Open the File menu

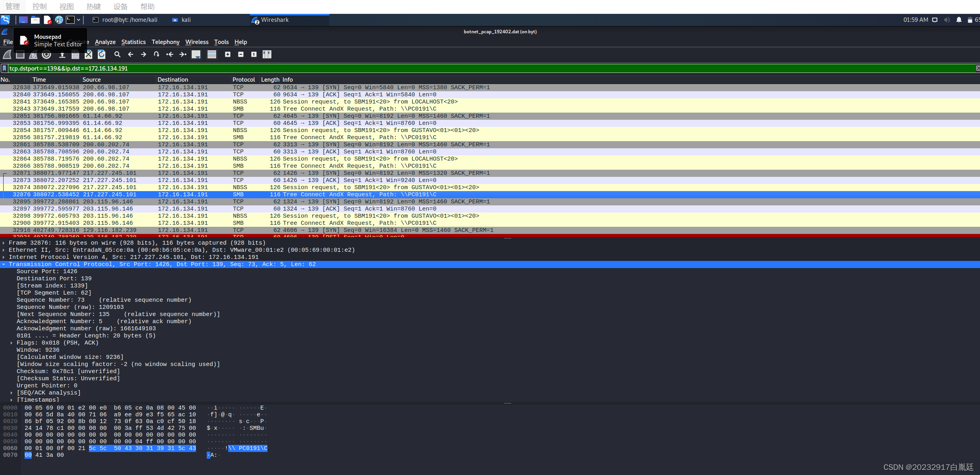[8, 42]
